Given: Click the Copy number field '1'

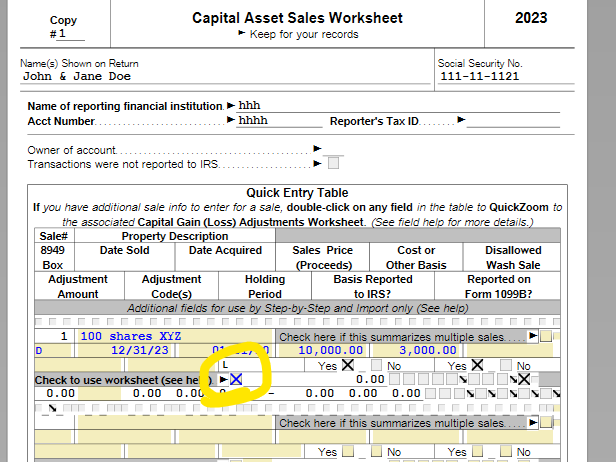Looking at the screenshot, I should pyautogui.click(x=71, y=34).
